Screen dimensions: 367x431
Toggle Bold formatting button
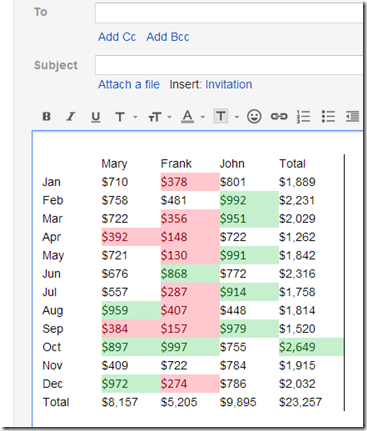click(47, 116)
